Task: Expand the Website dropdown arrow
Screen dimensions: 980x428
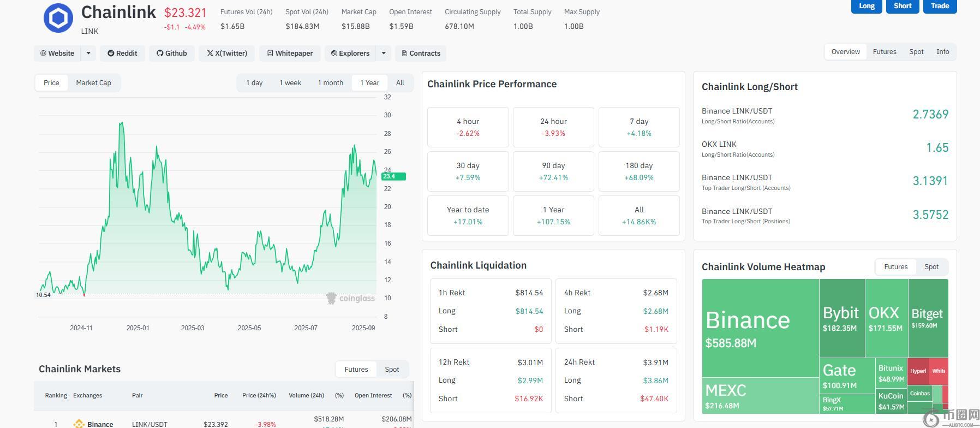Action: pos(88,53)
